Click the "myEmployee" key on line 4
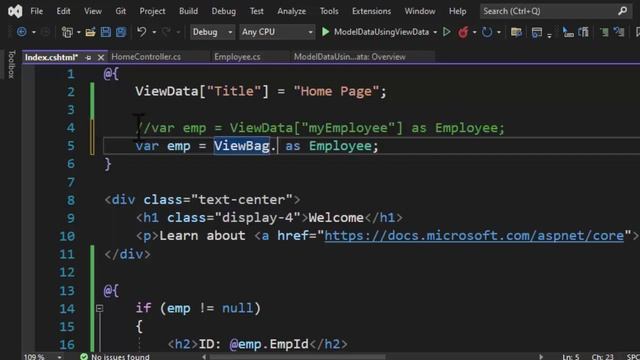This screenshot has width=640, height=360. [348, 128]
